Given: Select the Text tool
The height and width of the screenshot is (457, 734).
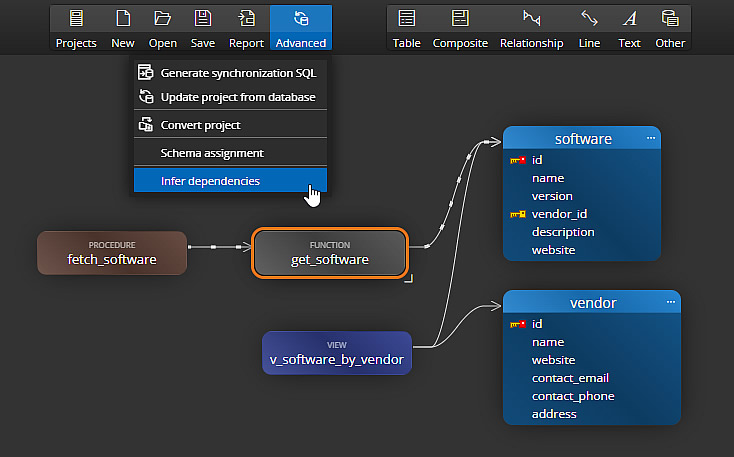Looking at the screenshot, I should click(x=629, y=28).
